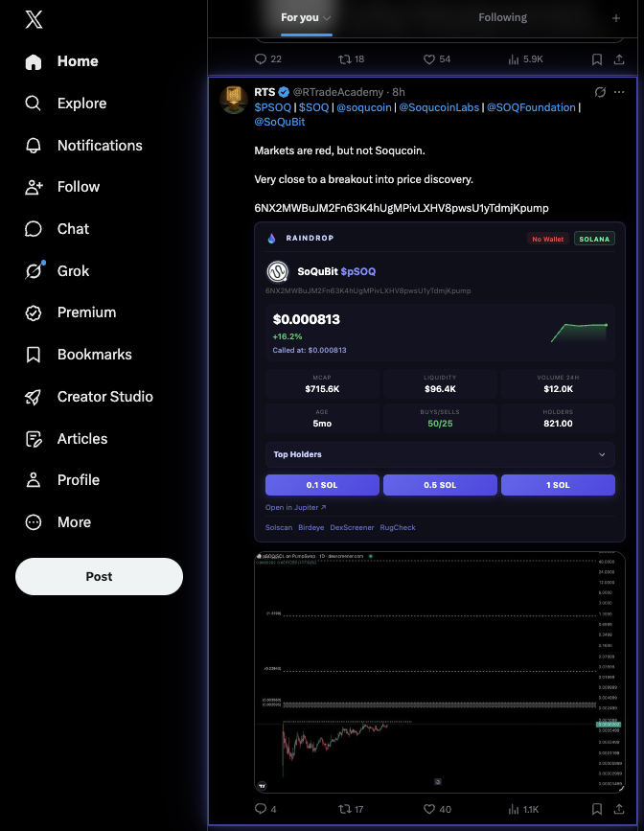The height and width of the screenshot is (831, 644).
Task: Open $SOQ cashtag
Action: click(x=313, y=107)
